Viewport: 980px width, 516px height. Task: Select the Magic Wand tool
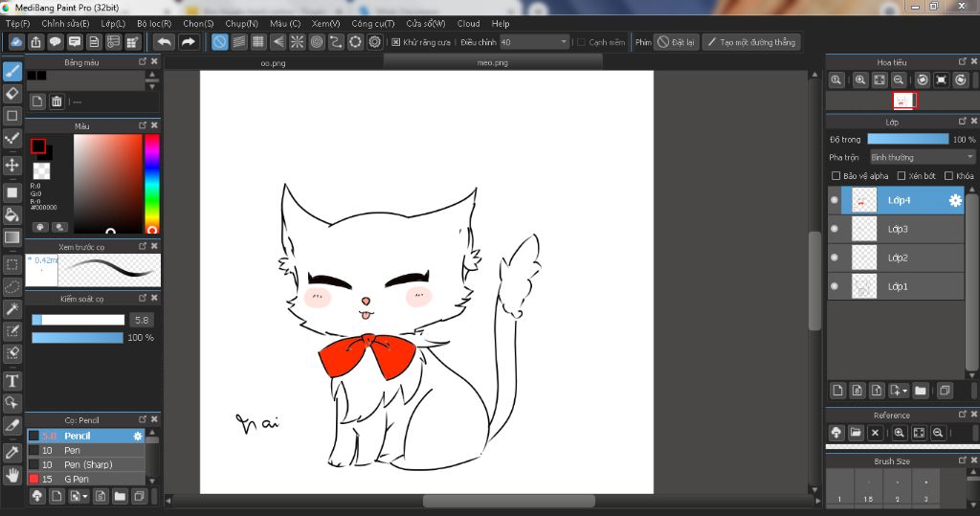[x=12, y=309]
